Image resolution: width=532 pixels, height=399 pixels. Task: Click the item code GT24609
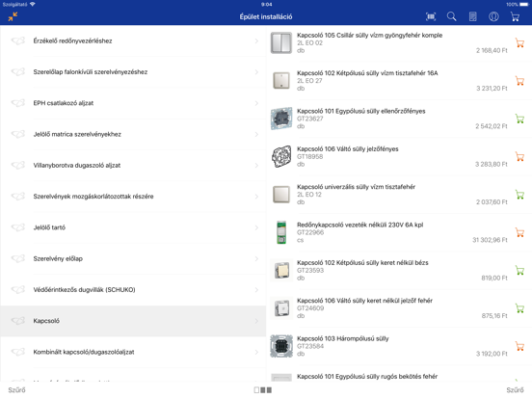point(310,308)
